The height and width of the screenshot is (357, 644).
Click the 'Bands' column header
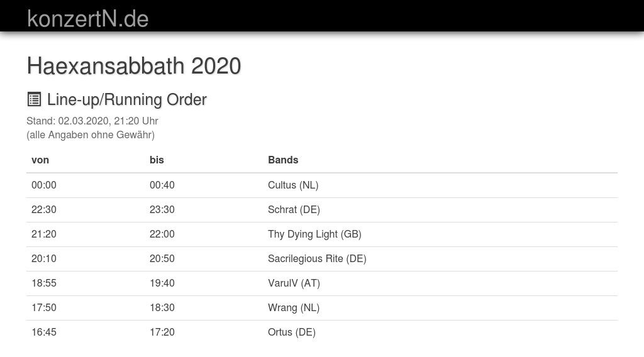(283, 160)
